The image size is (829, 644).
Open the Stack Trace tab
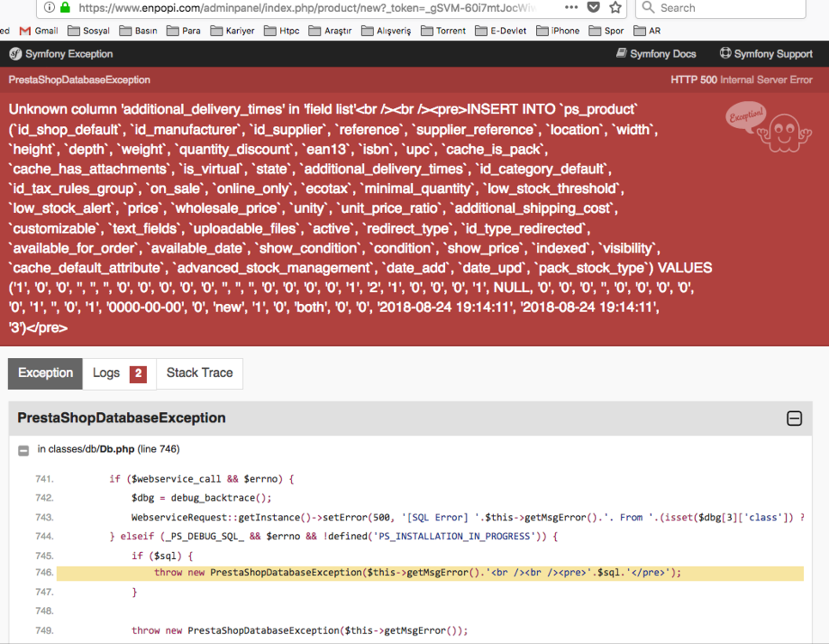[199, 373]
